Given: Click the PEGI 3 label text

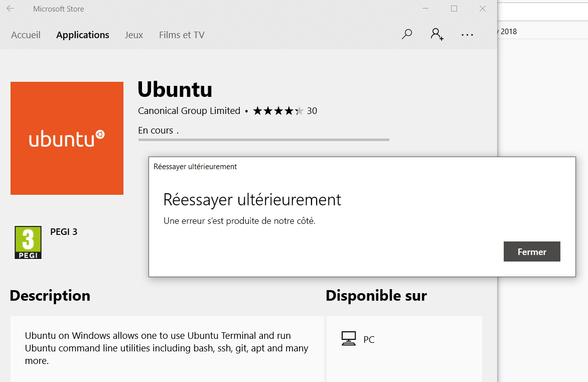Looking at the screenshot, I should pyautogui.click(x=64, y=231).
